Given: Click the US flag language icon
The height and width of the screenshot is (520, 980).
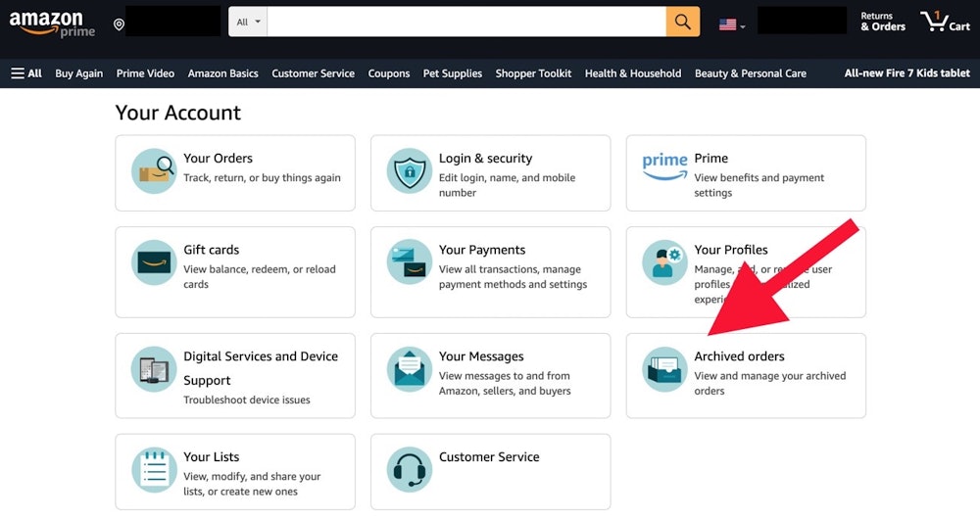Looking at the screenshot, I should [x=727, y=24].
